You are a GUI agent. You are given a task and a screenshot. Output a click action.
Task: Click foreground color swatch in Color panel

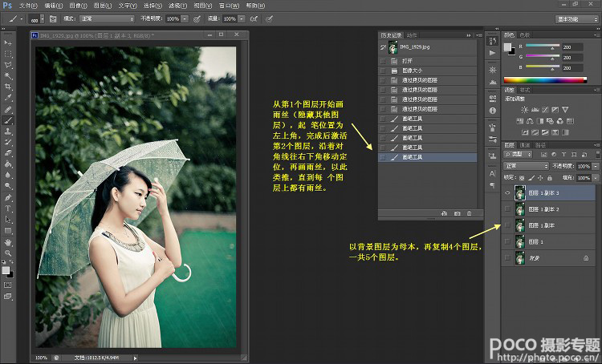tap(507, 47)
